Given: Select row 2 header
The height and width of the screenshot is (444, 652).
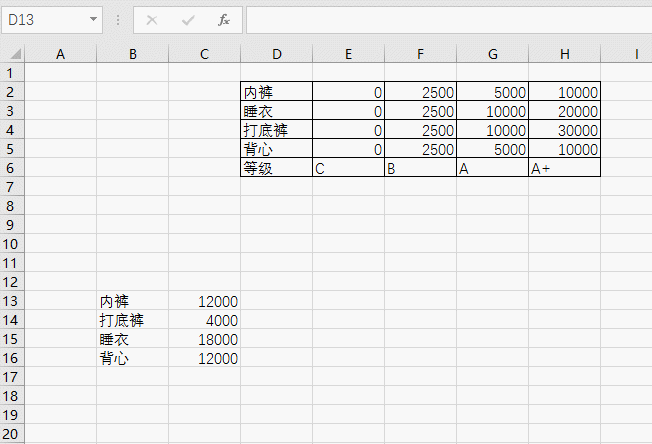Looking at the screenshot, I should point(12,92).
